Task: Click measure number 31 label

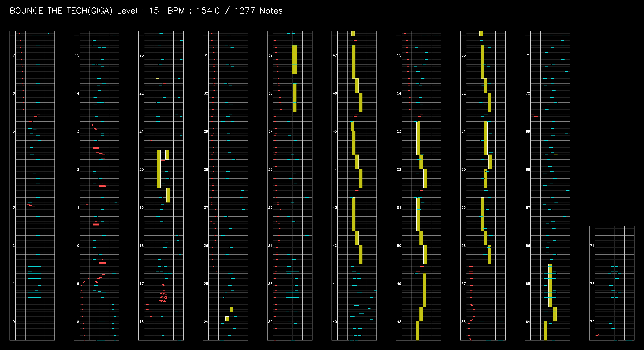Action: [x=206, y=55]
